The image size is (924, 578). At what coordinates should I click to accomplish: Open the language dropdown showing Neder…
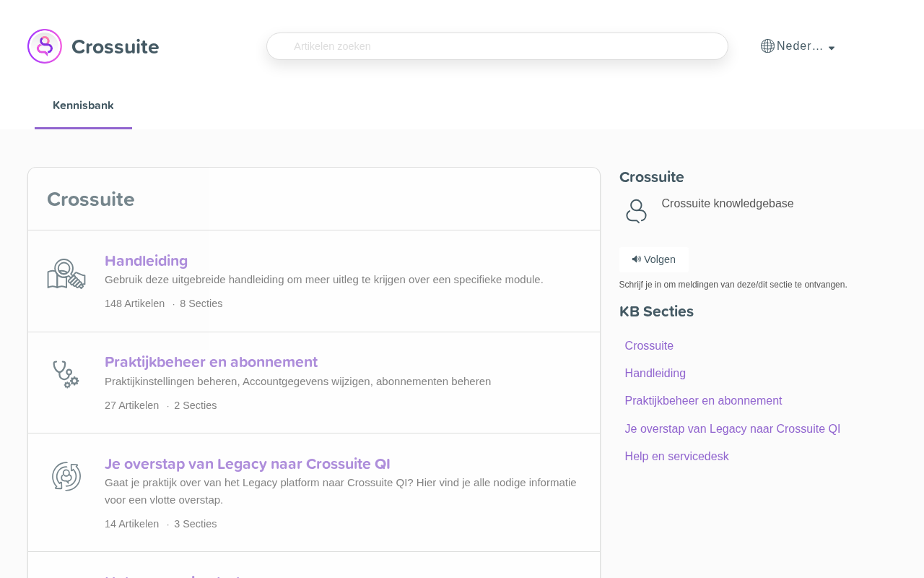click(x=798, y=46)
